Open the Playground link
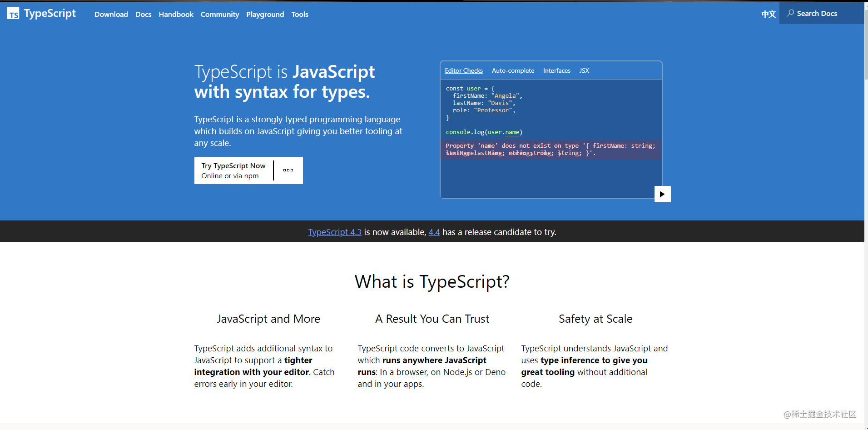868x430 pixels. click(265, 15)
